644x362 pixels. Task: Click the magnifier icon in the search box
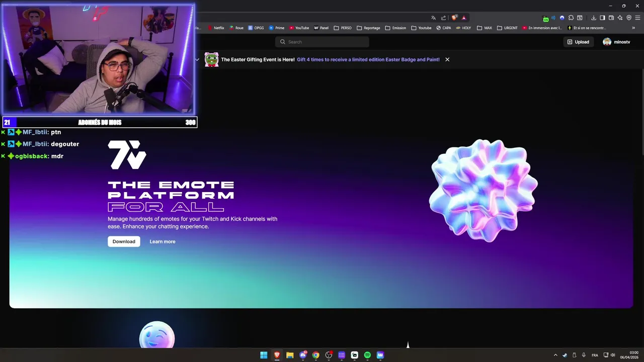[283, 42]
